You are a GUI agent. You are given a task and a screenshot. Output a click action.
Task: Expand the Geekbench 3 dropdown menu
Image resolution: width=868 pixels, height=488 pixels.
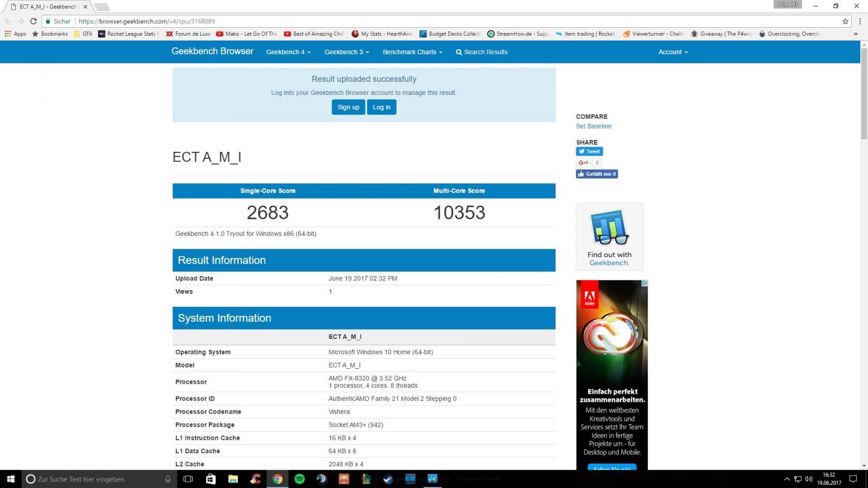click(347, 52)
